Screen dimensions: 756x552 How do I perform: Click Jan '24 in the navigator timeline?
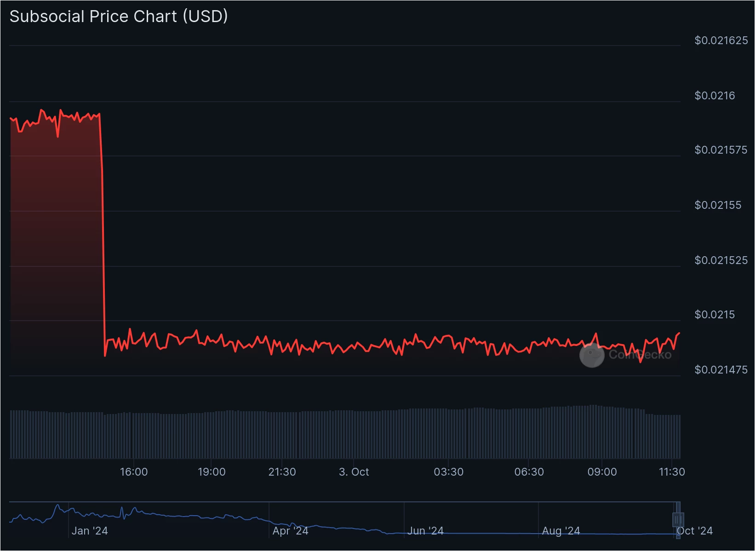point(90,531)
